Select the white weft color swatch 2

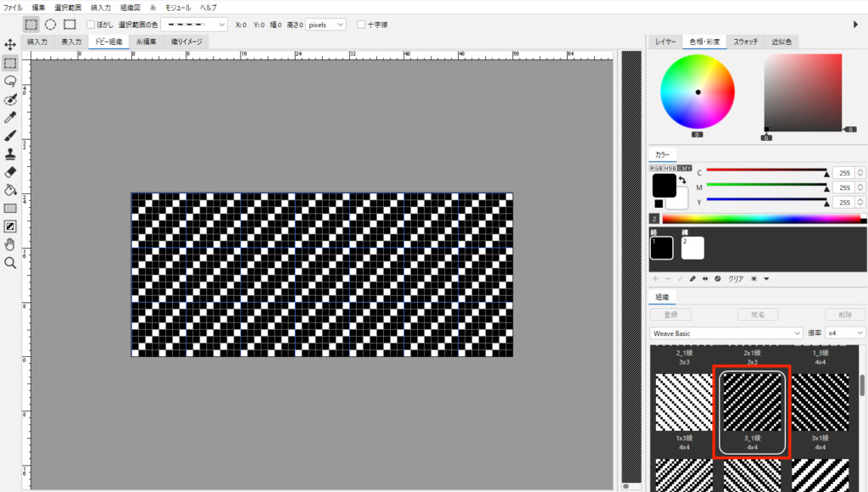[x=693, y=247]
